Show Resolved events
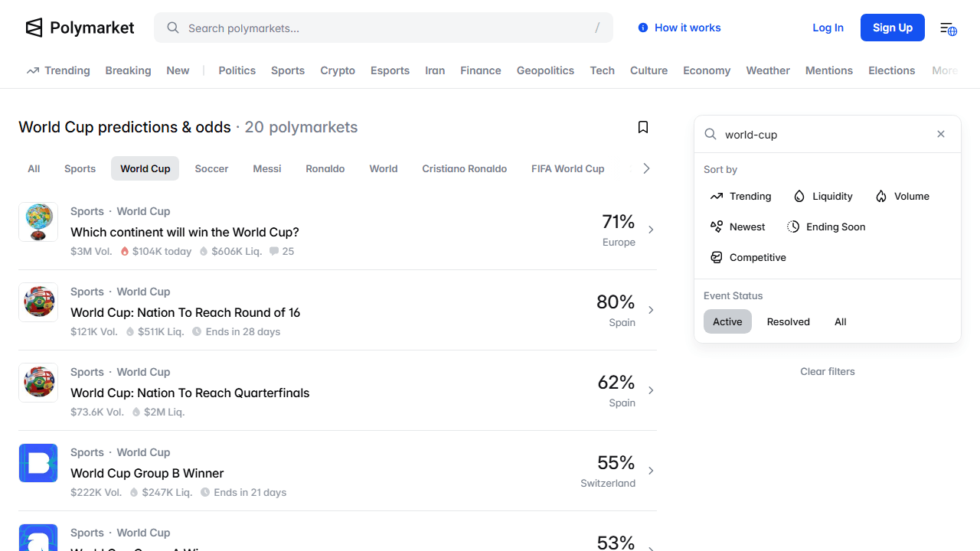The height and width of the screenshot is (551, 980). pyautogui.click(x=789, y=321)
